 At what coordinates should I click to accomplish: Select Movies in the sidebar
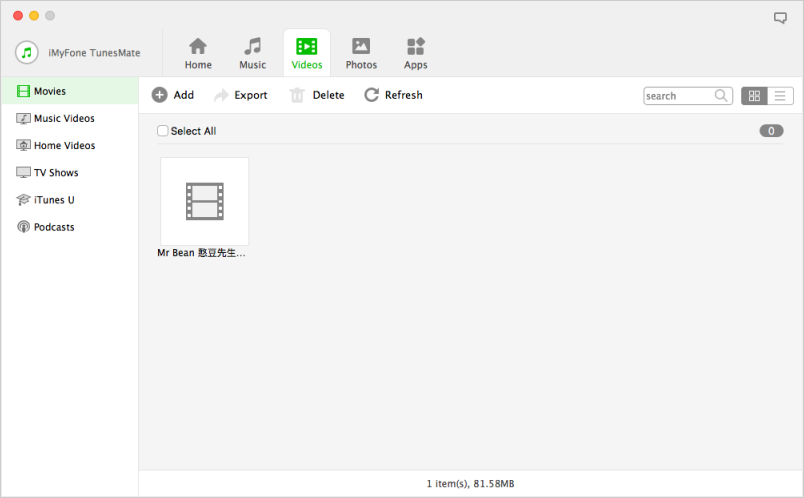69,91
